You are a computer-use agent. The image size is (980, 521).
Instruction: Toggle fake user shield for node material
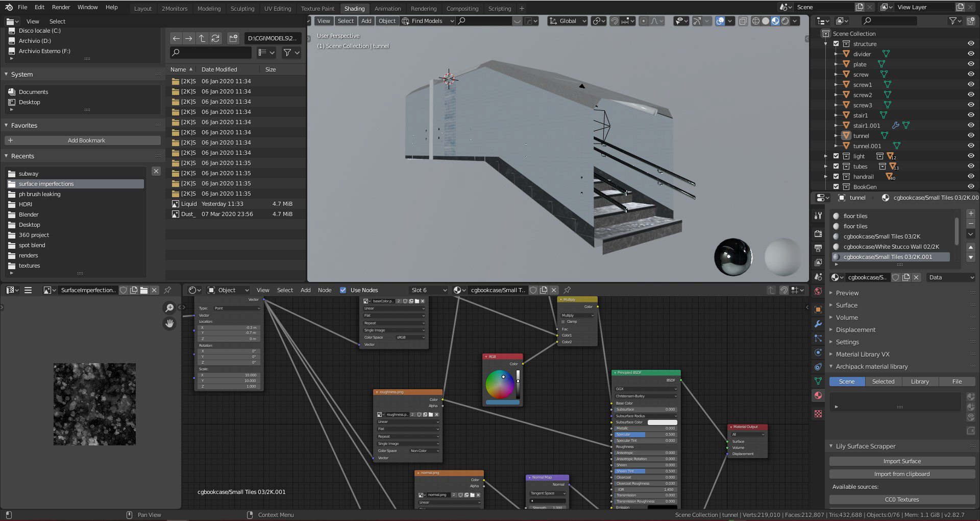(x=533, y=290)
